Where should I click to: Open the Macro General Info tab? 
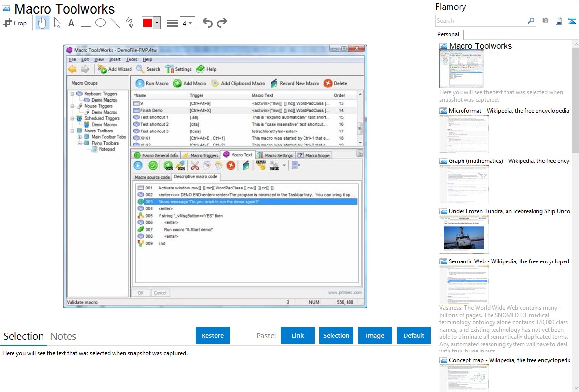[x=156, y=155]
